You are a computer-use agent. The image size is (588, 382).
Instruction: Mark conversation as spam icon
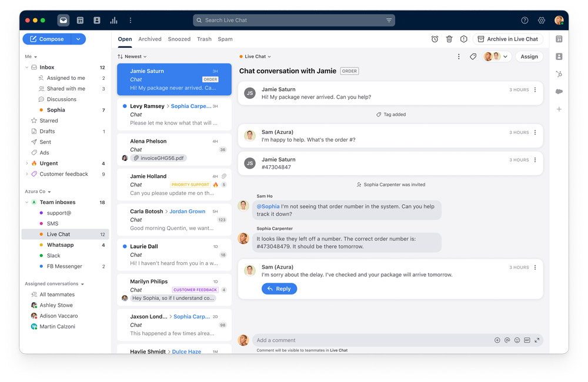point(464,39)
